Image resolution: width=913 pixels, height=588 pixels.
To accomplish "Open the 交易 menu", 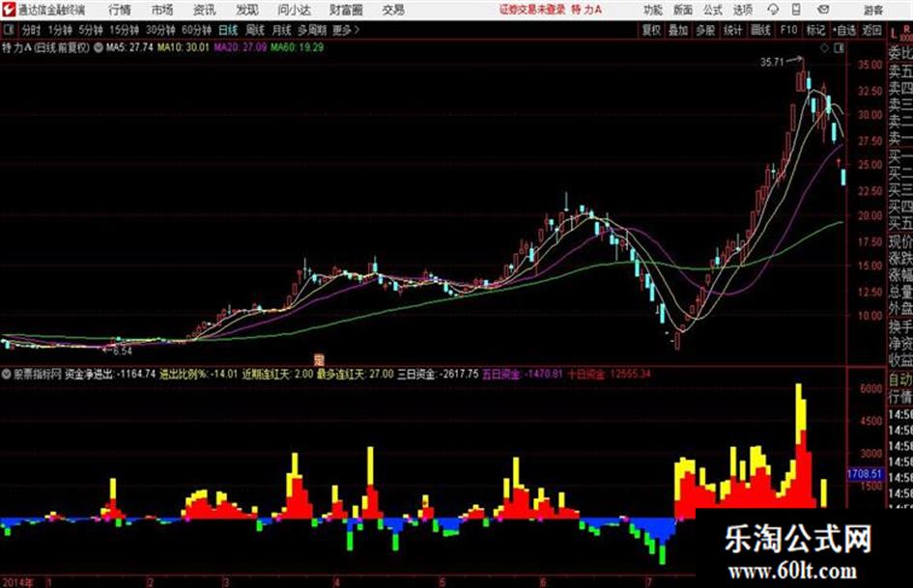I will click(x=393, y=10).
